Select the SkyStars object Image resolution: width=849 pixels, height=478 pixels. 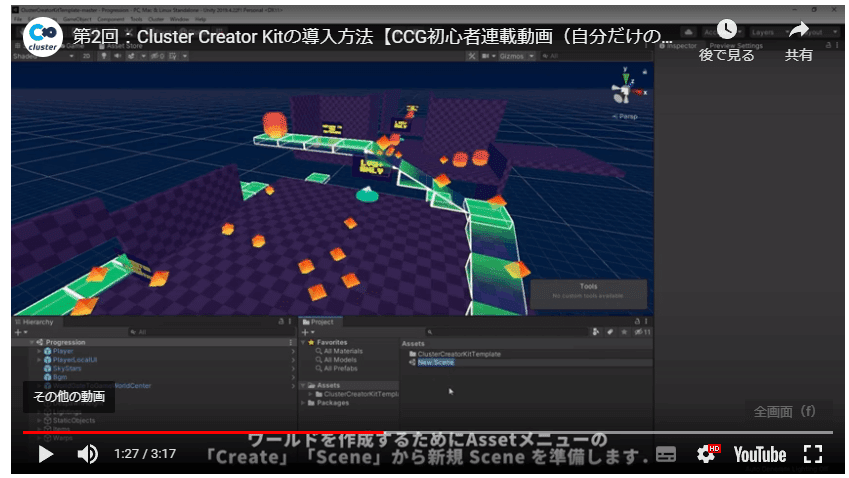pos(67,369)
